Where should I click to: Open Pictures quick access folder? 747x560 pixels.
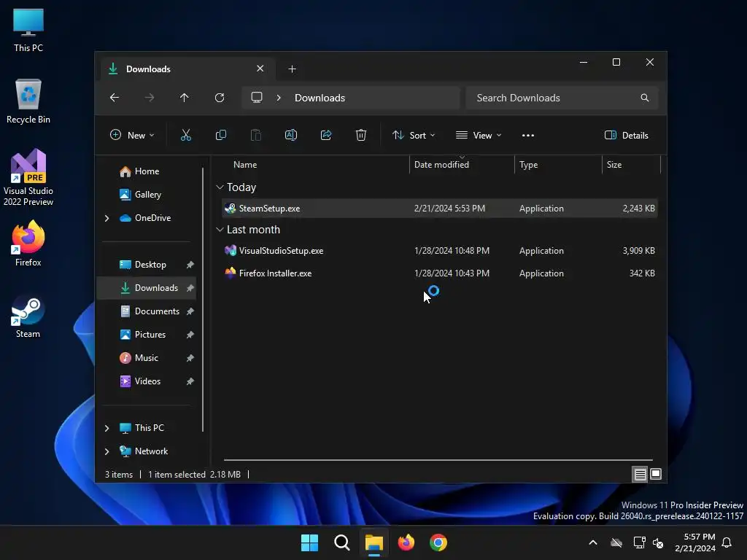point(143,335)
